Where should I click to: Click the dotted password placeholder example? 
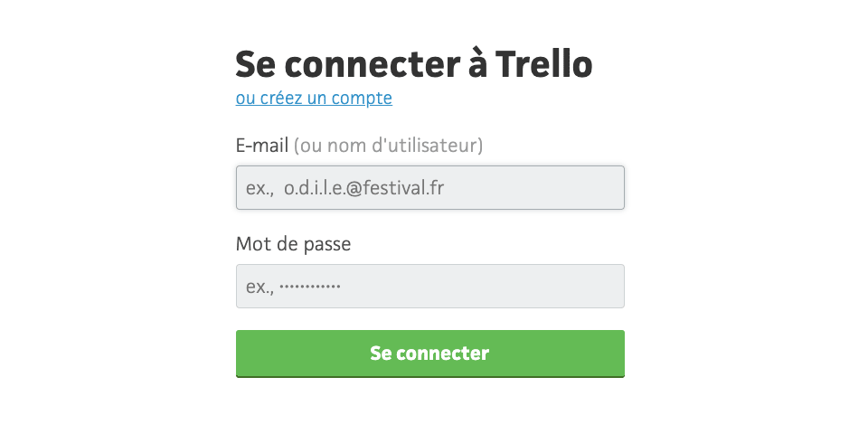point(310,287)
